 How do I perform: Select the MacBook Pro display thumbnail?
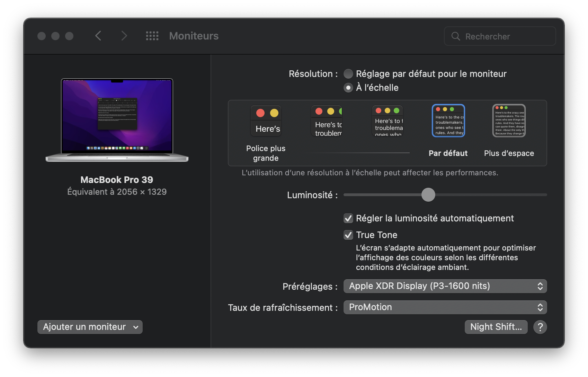(x=117, y=120)
